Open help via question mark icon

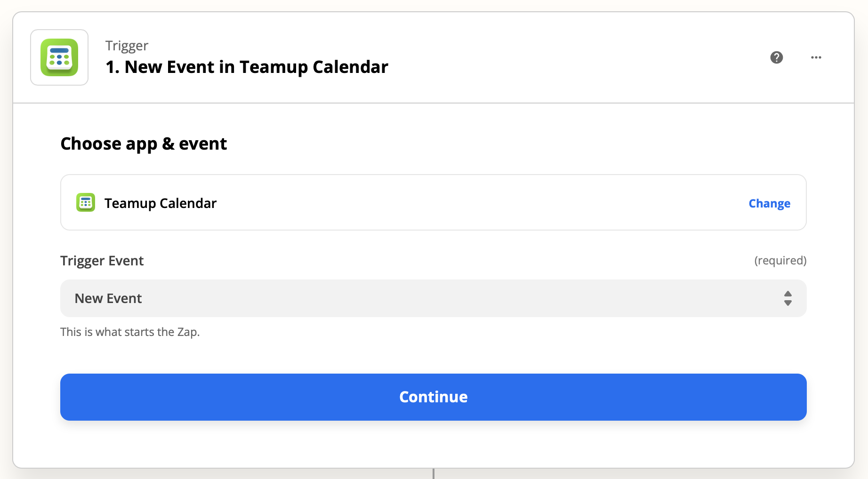pyautogui.click(x=776, y=57)
